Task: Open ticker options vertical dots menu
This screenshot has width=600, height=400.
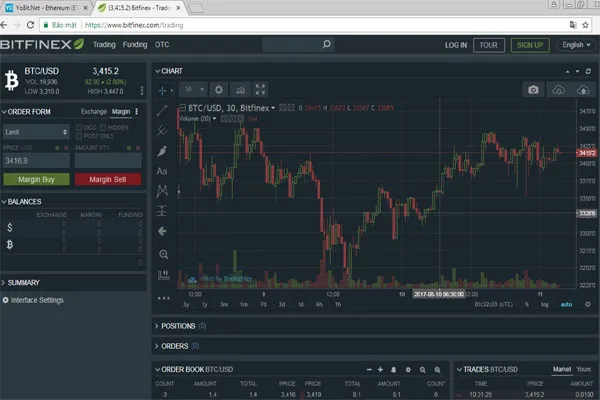Action: tap(142, 90)
